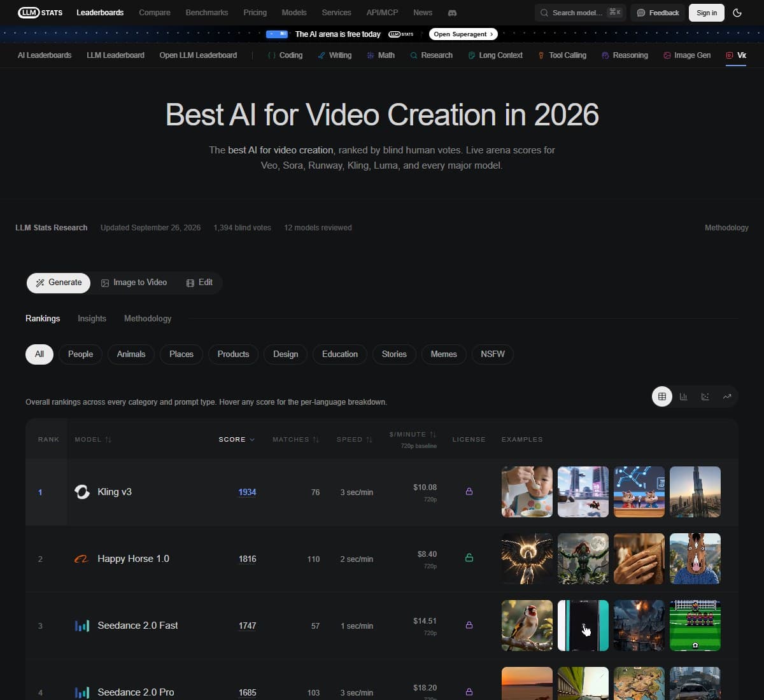
Task: Go to Tool Calling leaderboard
Action: 562,55
